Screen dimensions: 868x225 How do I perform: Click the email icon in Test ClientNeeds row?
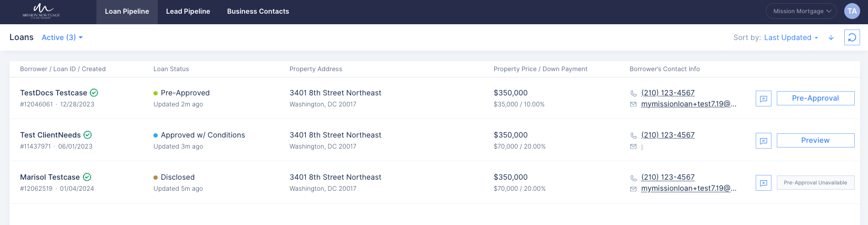633,146
